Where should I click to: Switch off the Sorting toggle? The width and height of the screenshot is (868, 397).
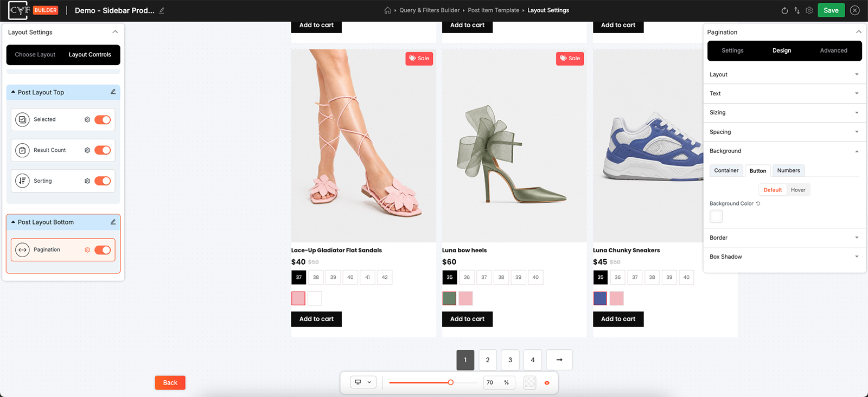pyautogui.click(x=103, y=181)
